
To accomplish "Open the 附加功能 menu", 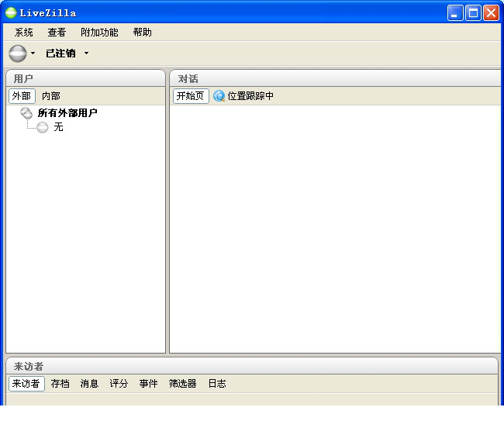I will click(x=99, y=32).
